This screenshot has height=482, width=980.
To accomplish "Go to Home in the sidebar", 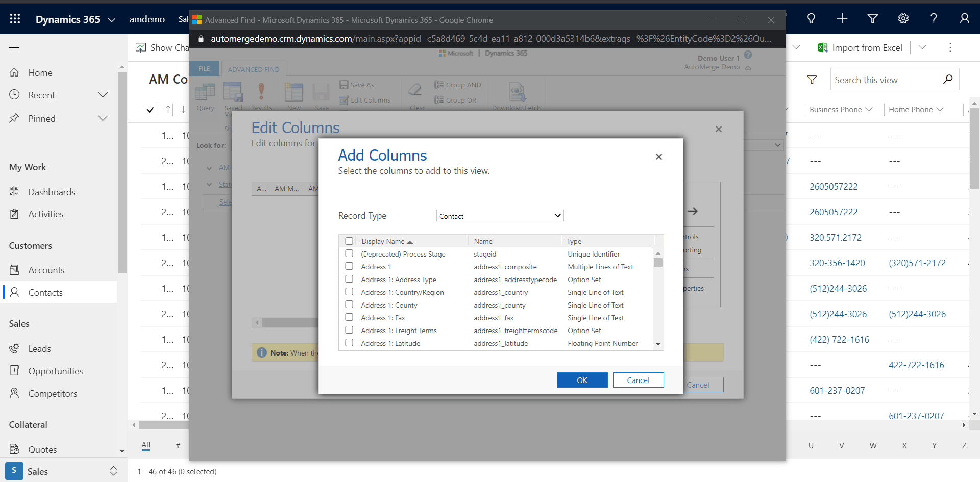I will 40,73.
